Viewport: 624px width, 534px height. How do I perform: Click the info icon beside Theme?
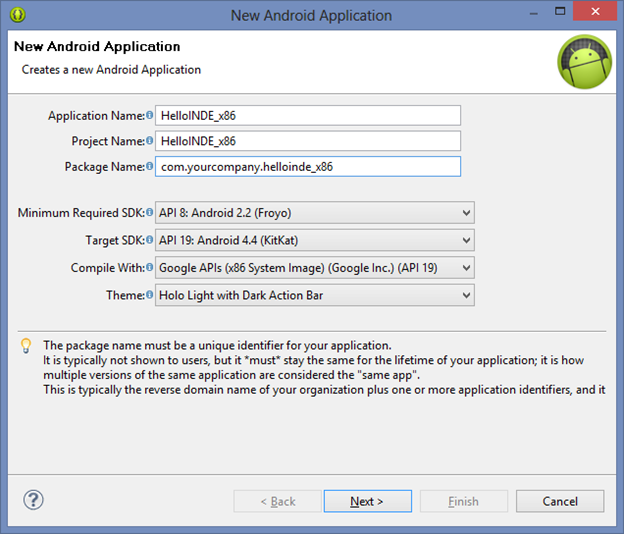coord(150,294)
